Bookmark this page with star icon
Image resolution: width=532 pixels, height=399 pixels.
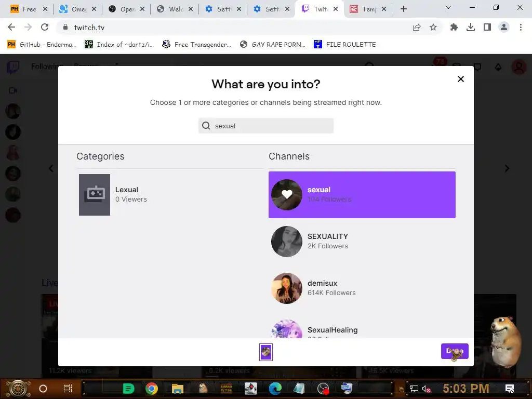(x=433, y=28)
